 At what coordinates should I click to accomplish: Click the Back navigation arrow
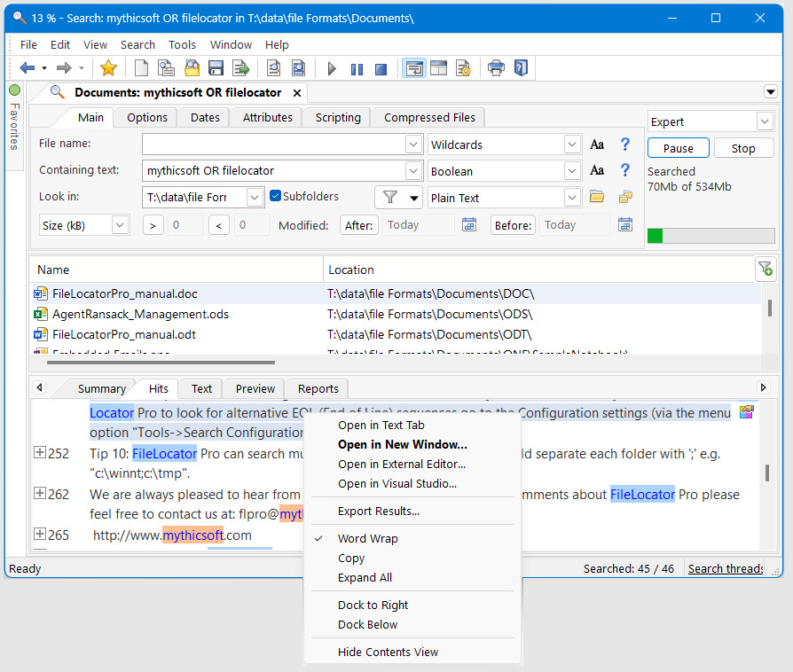click(27, 67)
